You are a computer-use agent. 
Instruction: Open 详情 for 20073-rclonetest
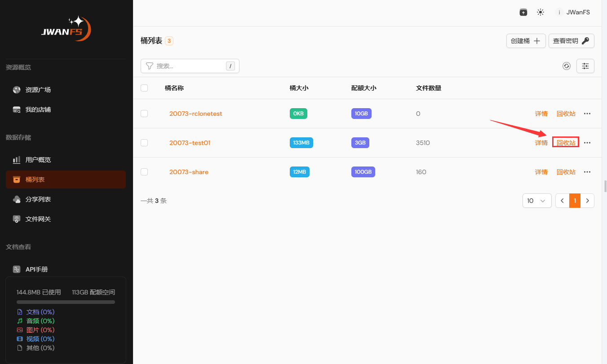coord(541,114)
